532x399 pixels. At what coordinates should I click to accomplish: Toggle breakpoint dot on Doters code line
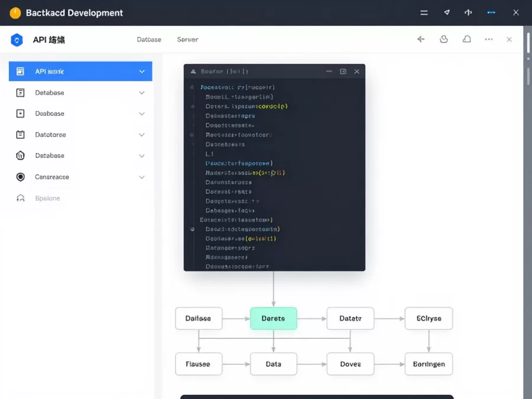(x=192, y=106)
